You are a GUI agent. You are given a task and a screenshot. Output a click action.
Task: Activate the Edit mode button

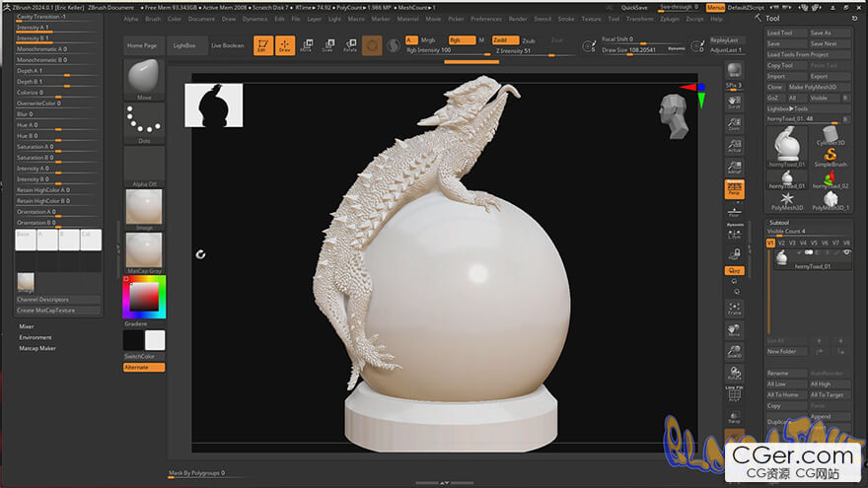click(263, 45)
